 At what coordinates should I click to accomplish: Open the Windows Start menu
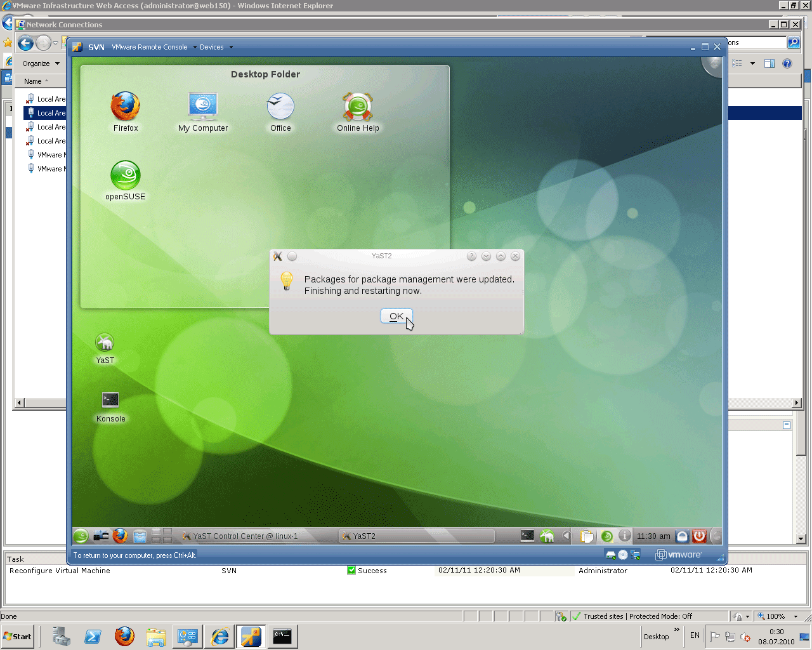pyautogui.click(x=18, y=636)
